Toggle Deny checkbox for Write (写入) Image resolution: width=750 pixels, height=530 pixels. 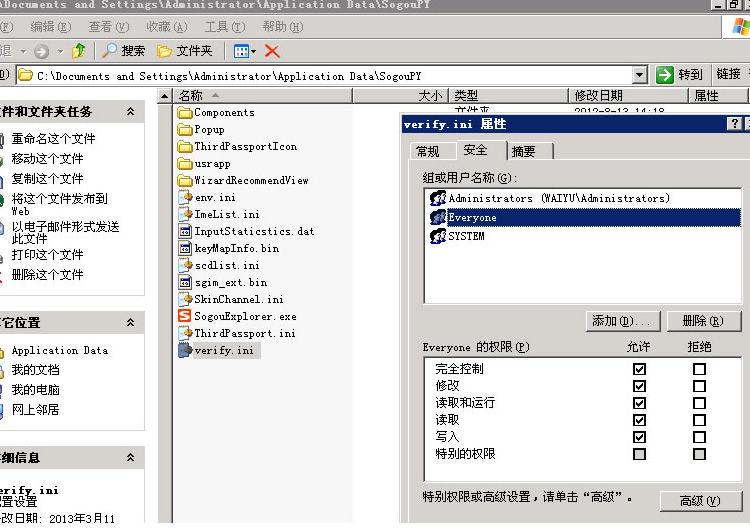(699, 437)
